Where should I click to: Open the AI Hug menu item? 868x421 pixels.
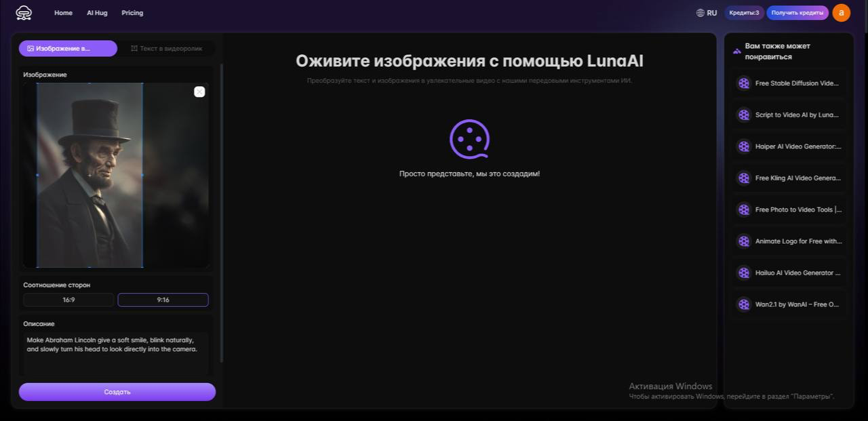pos(97,13)
